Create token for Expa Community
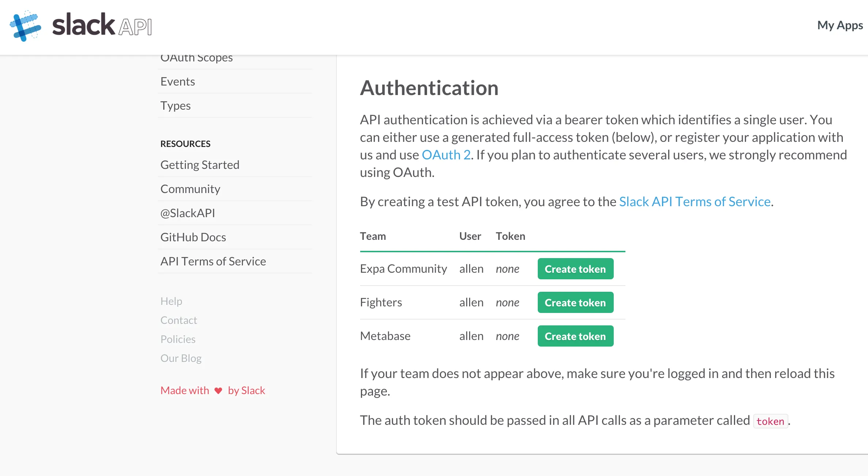The height and width of the screenshot is (476, 868). (575, 269)
